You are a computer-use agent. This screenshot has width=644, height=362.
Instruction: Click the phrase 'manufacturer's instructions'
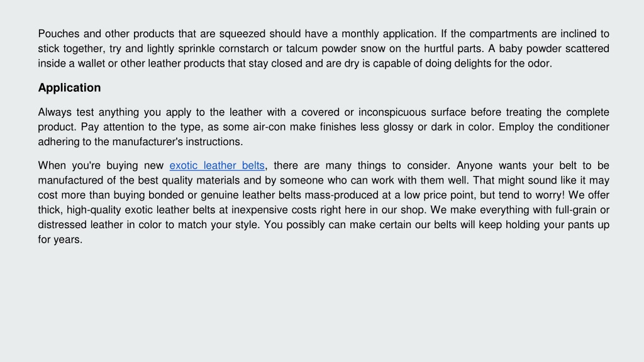pyautogui.click(x=177, y=142)
